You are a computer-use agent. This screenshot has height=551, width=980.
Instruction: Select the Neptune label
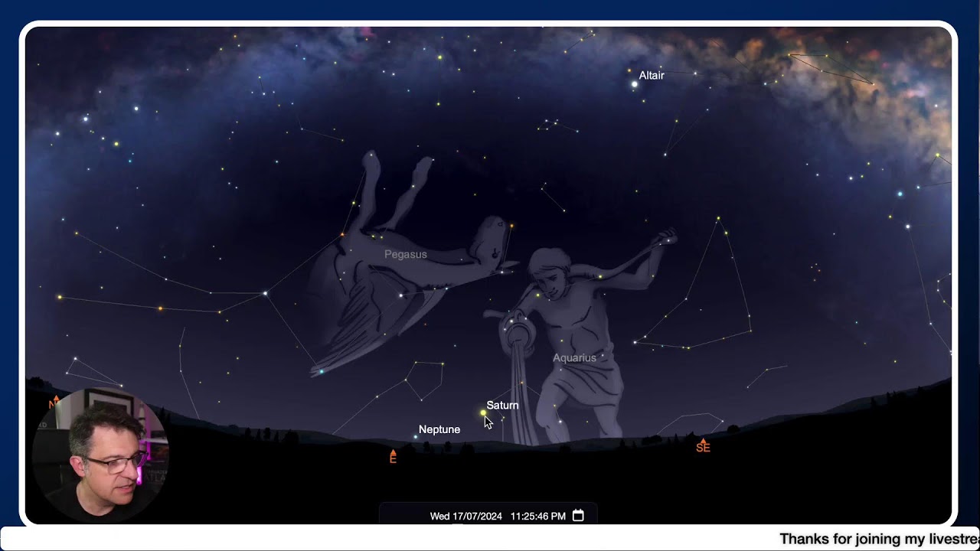tap(439, 429)
